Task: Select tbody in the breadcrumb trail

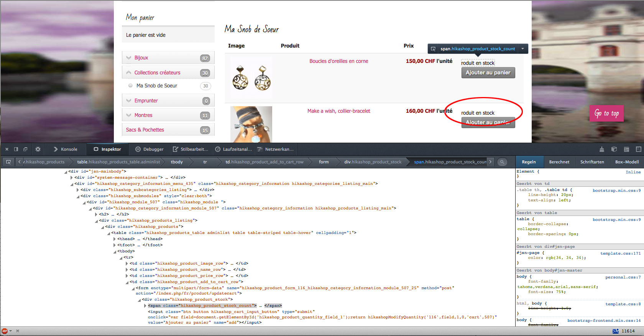Action: (177, 162)
